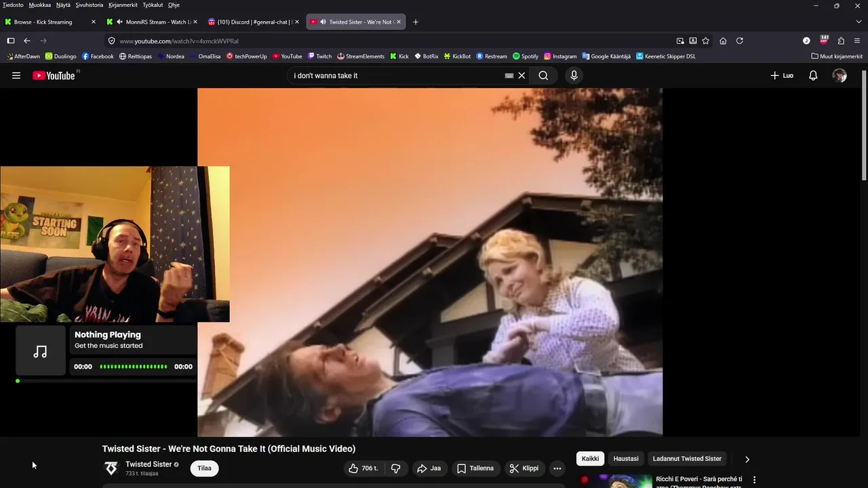Like the video showing 706 t.
The image size is (868, 488).
pos(363,468)
